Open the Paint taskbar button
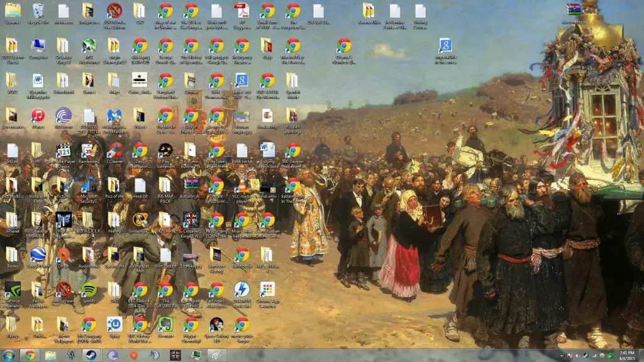The width and height of the screenshot is (644, 362). click(x=216, y=356)
